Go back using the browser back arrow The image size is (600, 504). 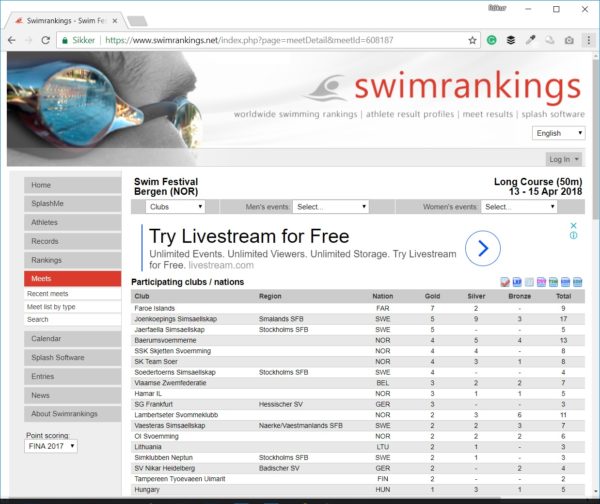[11, 40]
